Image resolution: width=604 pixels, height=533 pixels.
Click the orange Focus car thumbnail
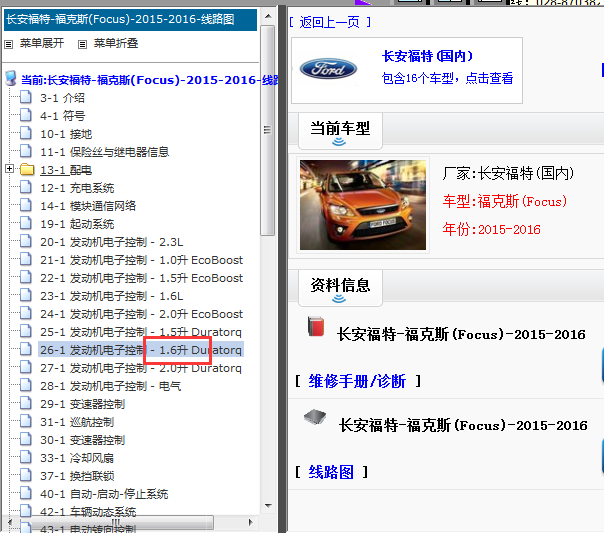pyautogui.click(x=363, y=205)
